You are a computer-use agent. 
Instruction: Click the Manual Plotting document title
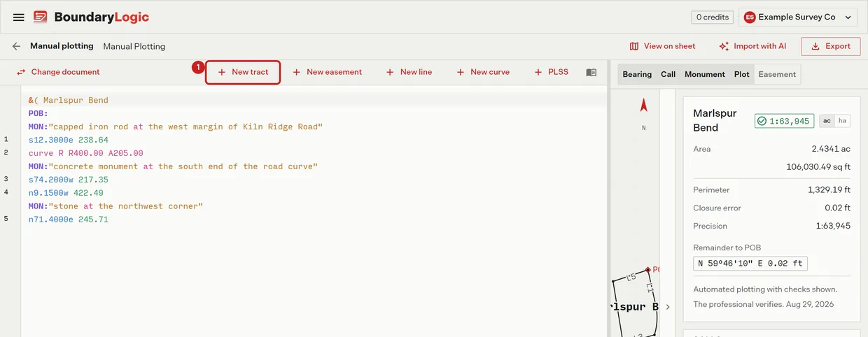(134, 46)
